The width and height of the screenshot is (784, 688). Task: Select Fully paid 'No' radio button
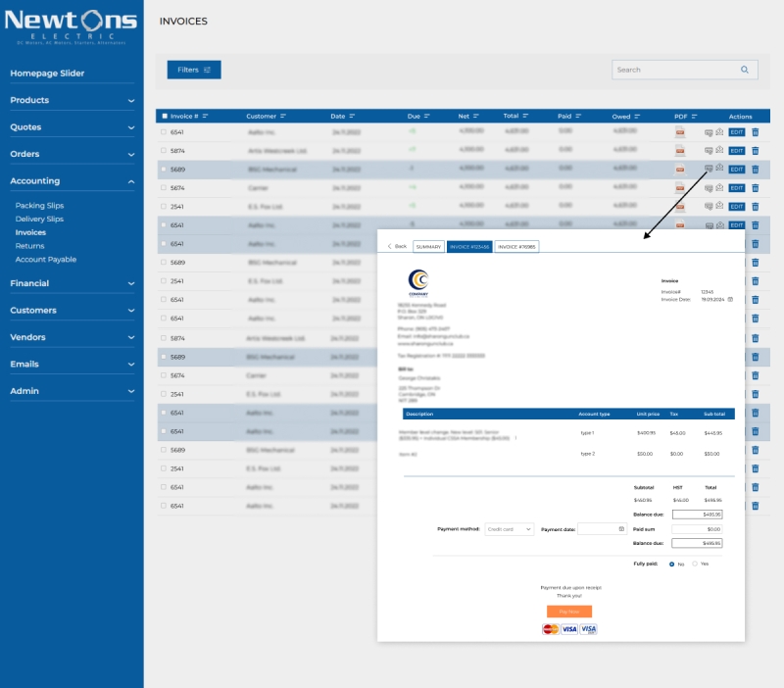[x=671, y=564]
